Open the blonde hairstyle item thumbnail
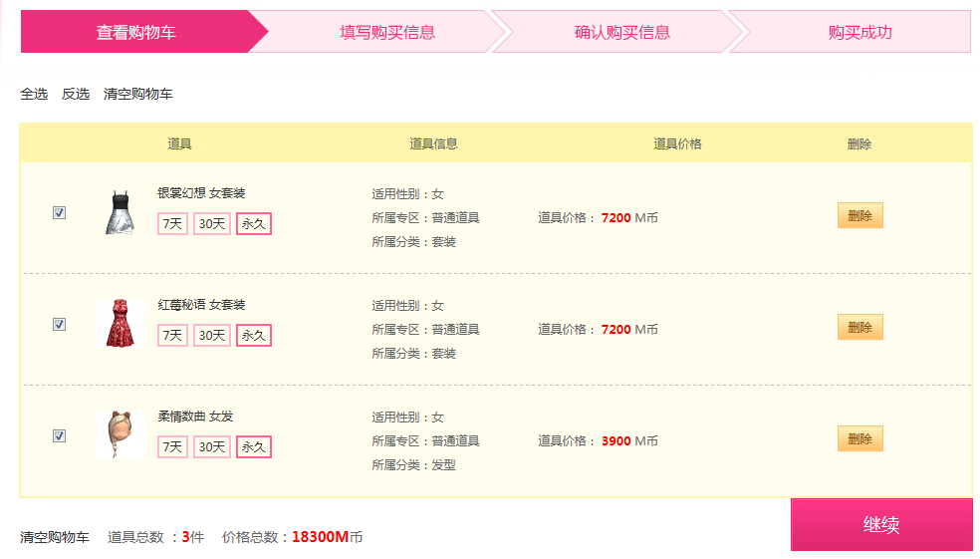 (x=121, y=434)
